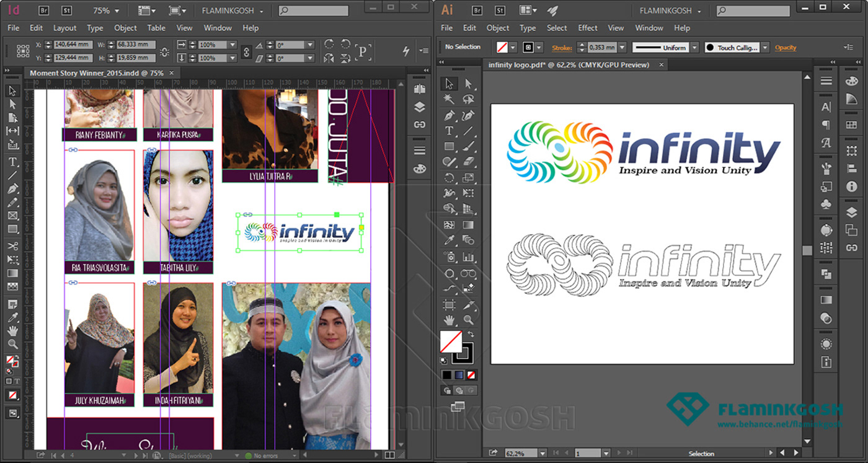Viewport: 868px width, 463px height.
Task: Select the Direct Selection tool in Illustrator
Action: point(468,84)
